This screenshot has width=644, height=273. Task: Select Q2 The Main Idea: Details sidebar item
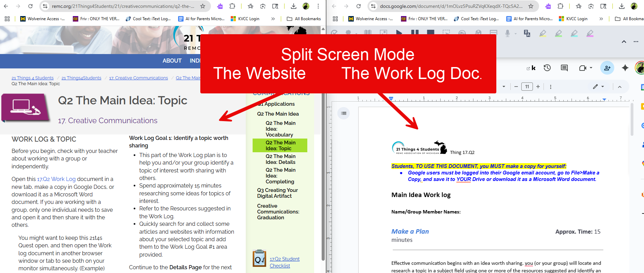(281, 159)
